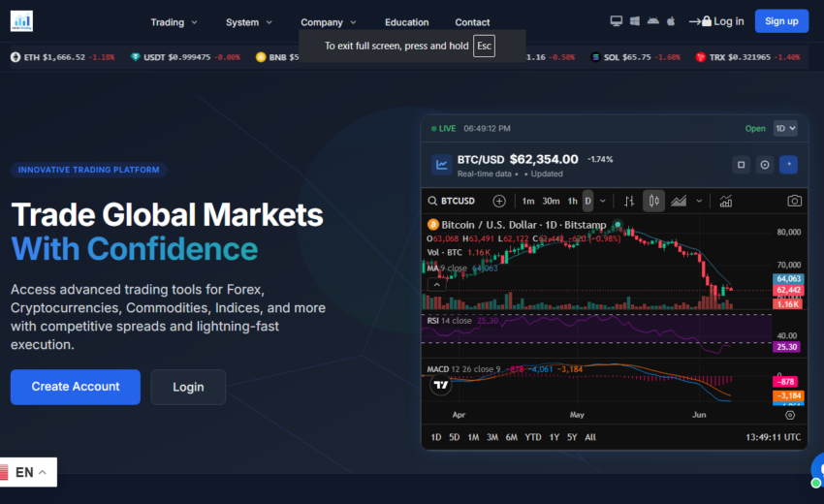
Task: Click the square icon beside BTC/USD price
Action: pyautogui.click(x=741, y=165)
